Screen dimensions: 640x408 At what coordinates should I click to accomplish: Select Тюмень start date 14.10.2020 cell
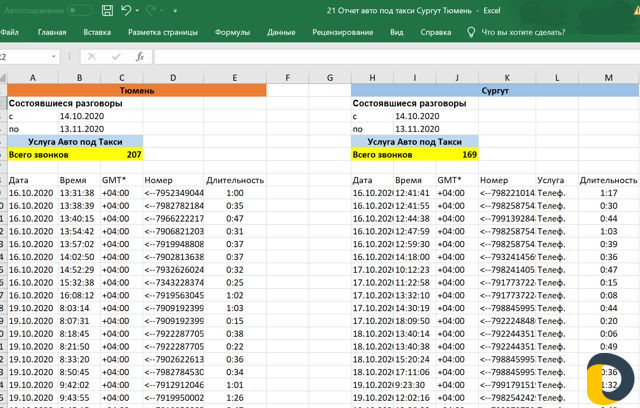pyautogui.click(x=82, y=116)
